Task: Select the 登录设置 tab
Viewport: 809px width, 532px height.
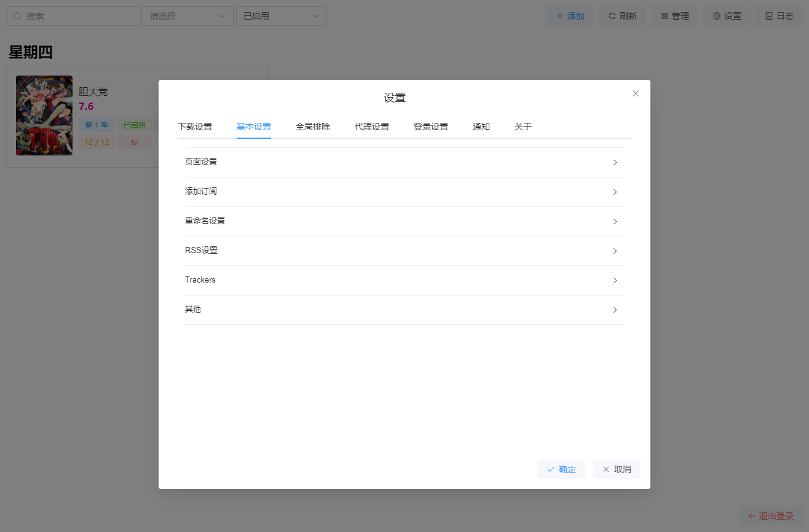Action: tap(431, 127)
